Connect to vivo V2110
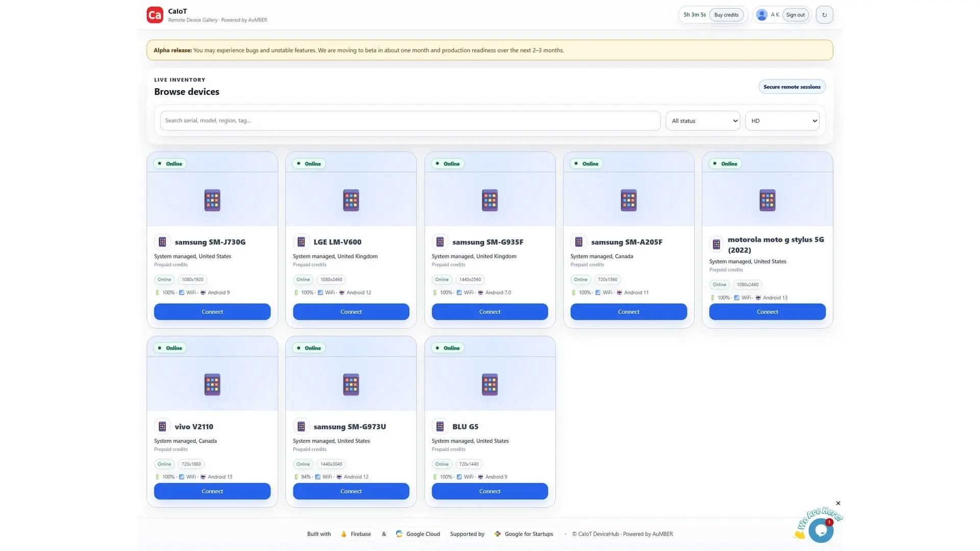Image resolution: width=980 pixels, height=551 pixels. [x=212, y=491]
